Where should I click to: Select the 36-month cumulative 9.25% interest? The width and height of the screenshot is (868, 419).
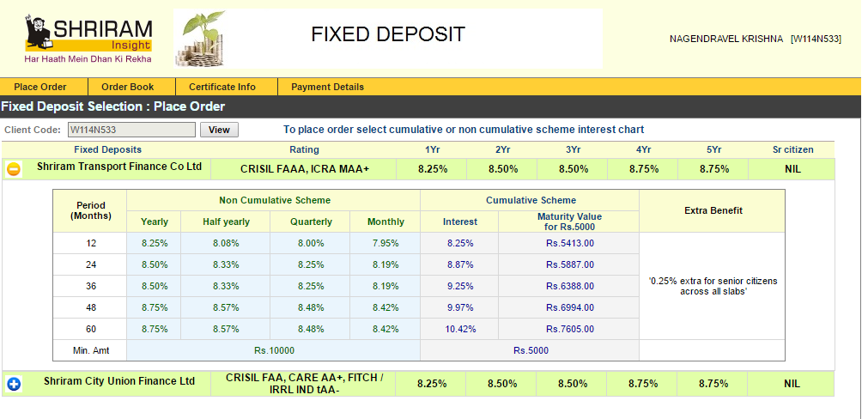[459, 286]
